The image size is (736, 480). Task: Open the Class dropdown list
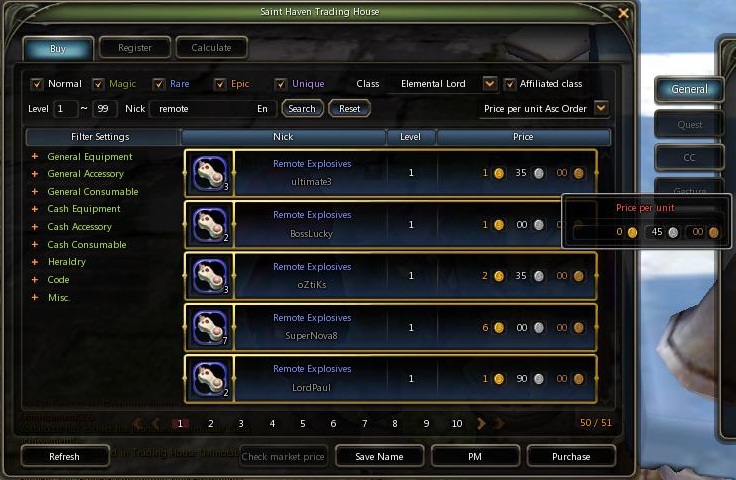[490, 84]
